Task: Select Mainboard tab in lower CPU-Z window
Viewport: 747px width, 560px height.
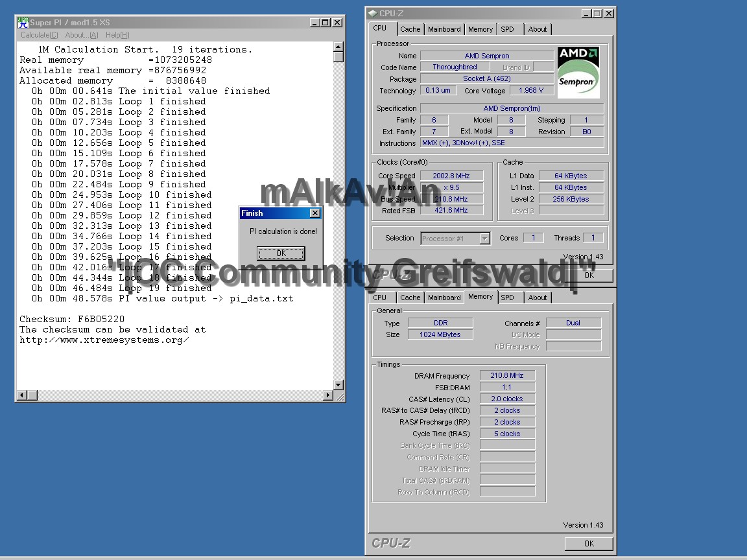Action: click(x=444, y=297)
